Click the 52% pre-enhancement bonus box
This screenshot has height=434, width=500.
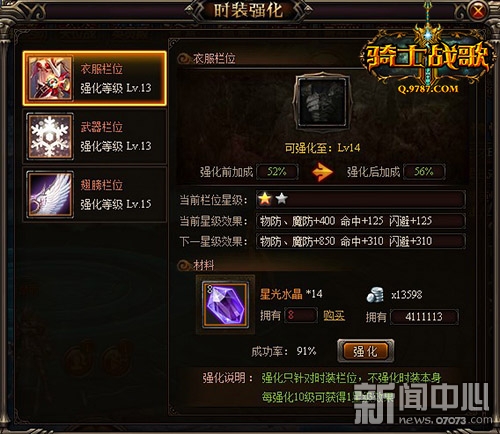click(x=277, y=172)
